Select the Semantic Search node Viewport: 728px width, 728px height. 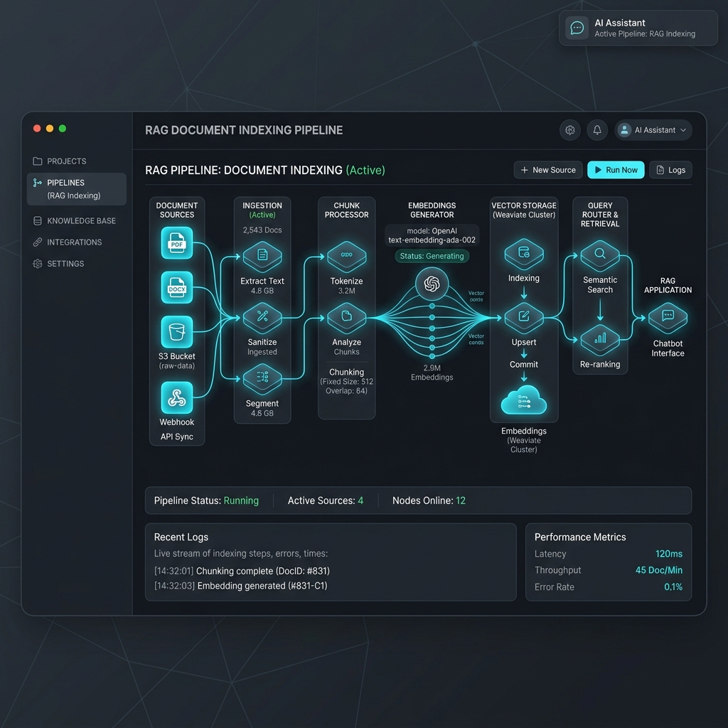pos(600,255)
